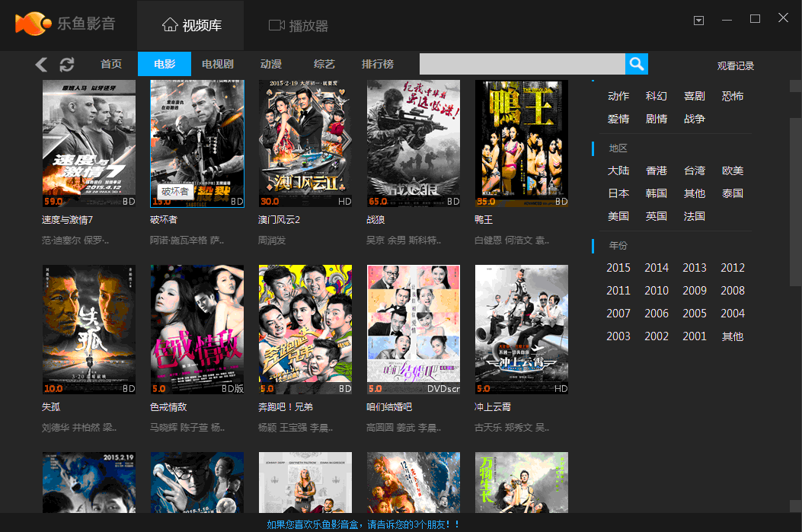
Task: Expand app options with the boxed arrow
Action: [698, 21]
